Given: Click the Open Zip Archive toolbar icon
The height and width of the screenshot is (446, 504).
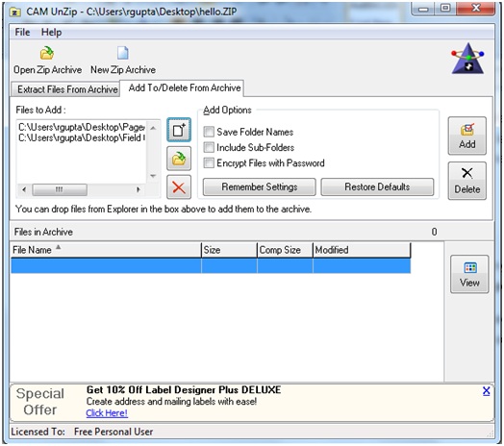Looking at the screenshot, I should pos(47,53).
